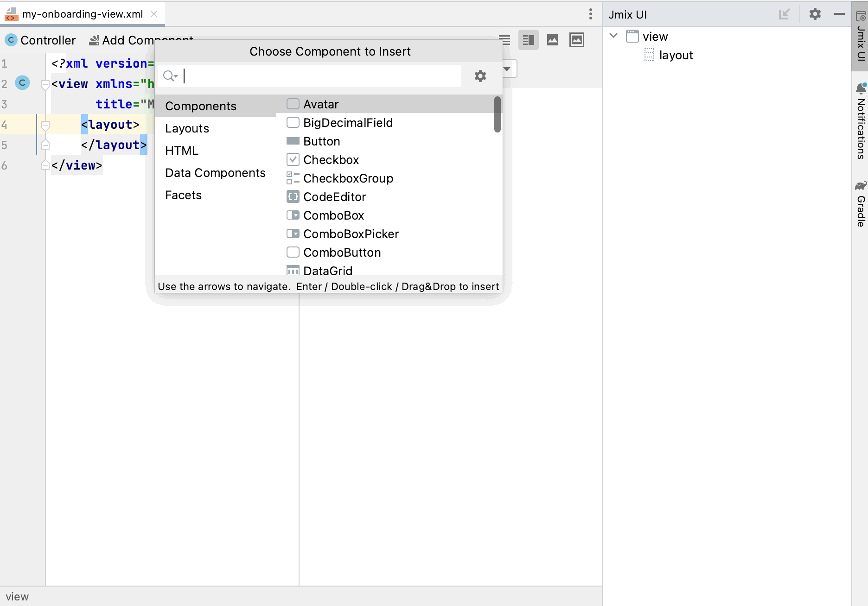Fold the layout tag on line 4
Viewport: 868px width, 606px height.
click(x=45, y=125)
